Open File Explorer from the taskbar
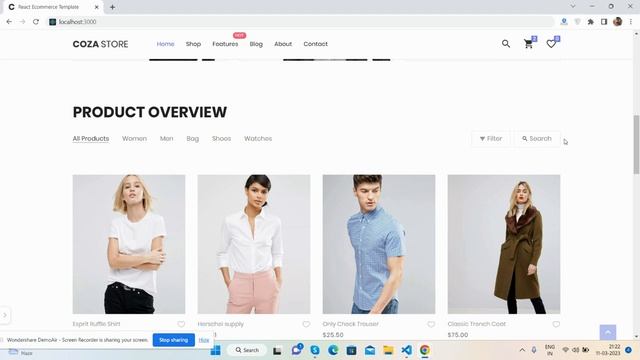 pos(388,350)
